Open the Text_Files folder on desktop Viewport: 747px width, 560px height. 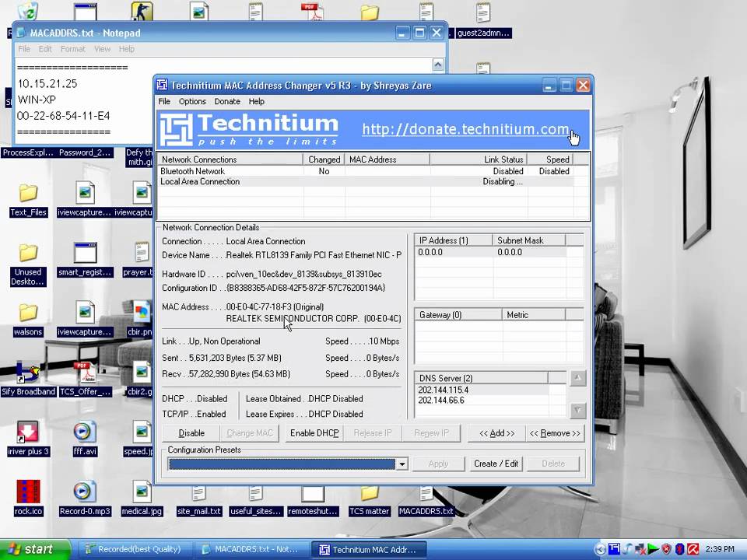click(28, 201)
